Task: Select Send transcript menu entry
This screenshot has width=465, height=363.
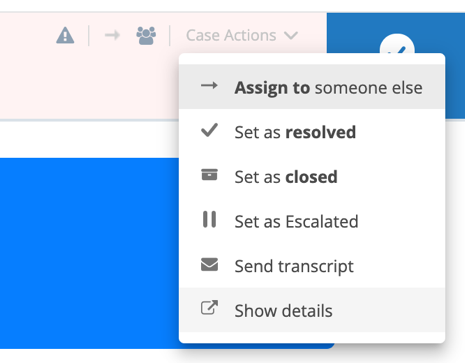Action: (312, 266)
